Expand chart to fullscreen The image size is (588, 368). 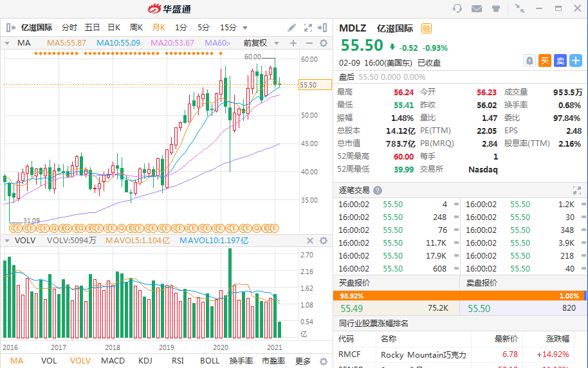(x=308, y=28)
